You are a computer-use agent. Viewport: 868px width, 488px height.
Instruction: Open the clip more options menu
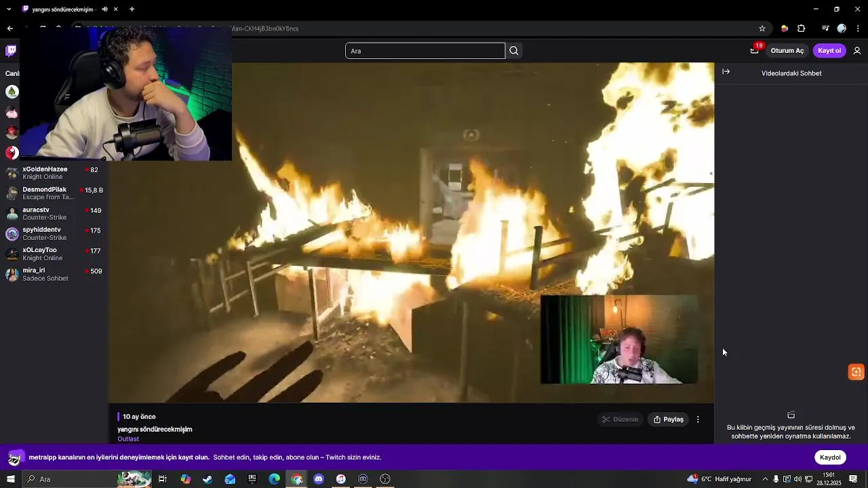tap(698, 420)
